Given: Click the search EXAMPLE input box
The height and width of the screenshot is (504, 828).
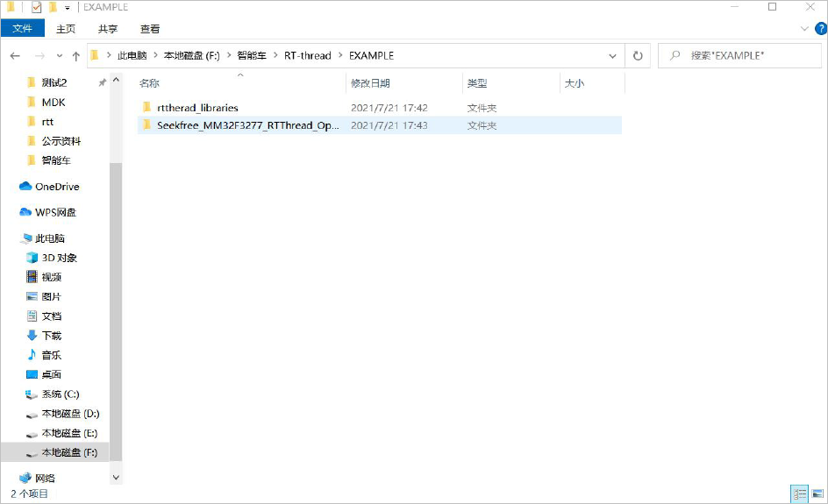Looking at the screenshot, I should click(739, 55).
